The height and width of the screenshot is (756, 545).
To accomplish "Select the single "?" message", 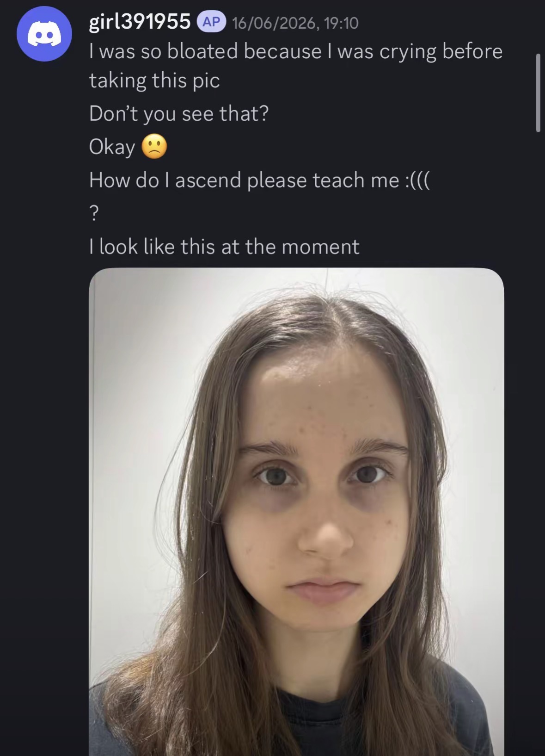I will [94, 213].
